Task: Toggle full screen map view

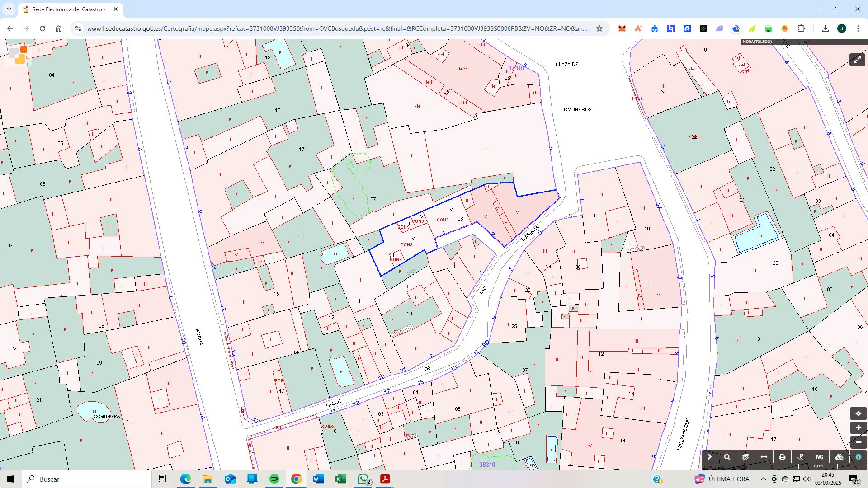Action: click(857, 60)
